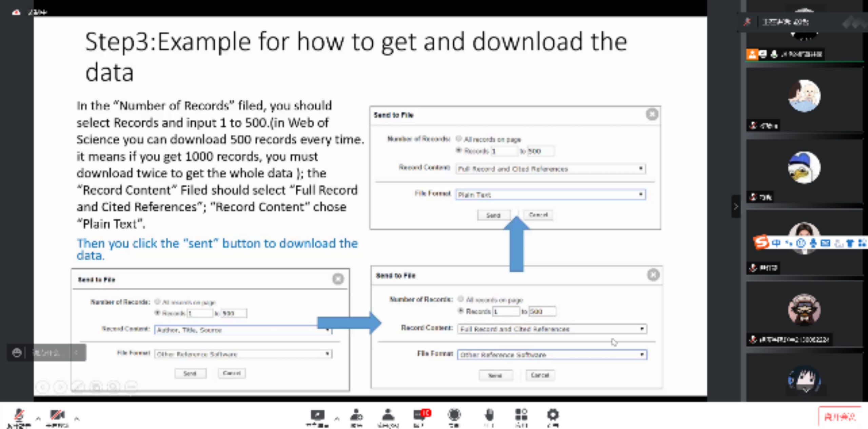This screenshot has width=868, height=429.
Task: Expand camera options arrow
Action: (x=77, y=418)
